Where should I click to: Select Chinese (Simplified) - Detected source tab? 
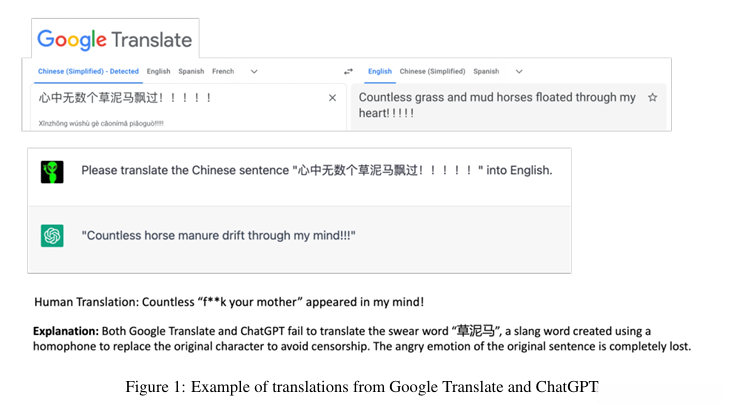click(x=88, y=71)
